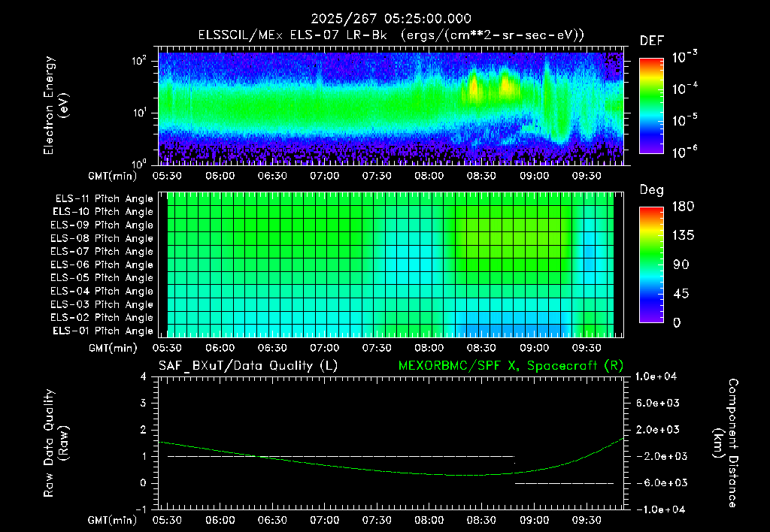Click the 10^-3 tick on DEF color bar

(685, 57)
